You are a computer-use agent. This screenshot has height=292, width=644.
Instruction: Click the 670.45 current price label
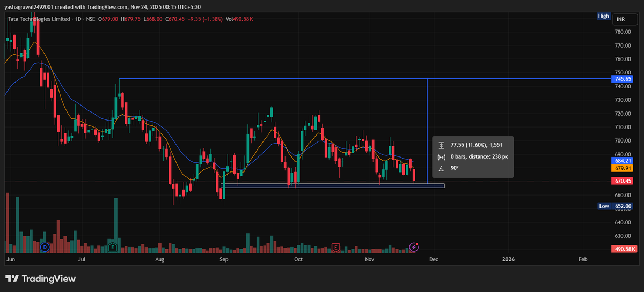[x=622, y=181]
